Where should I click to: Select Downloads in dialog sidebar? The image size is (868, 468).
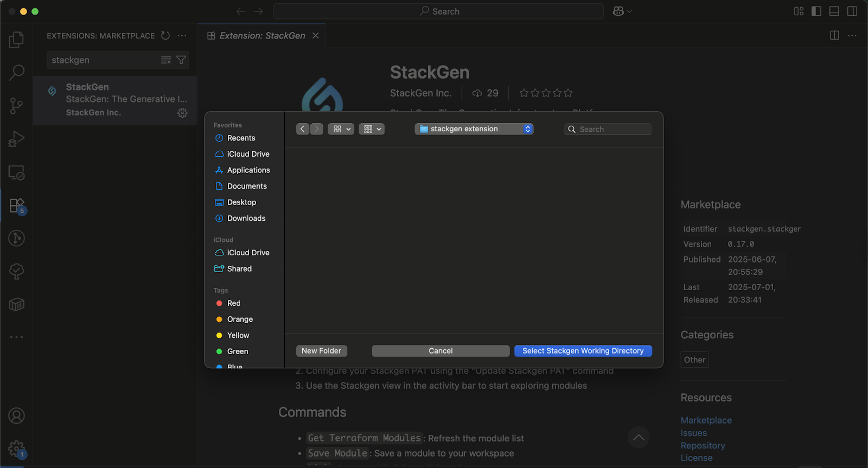(x=240, y=219)
